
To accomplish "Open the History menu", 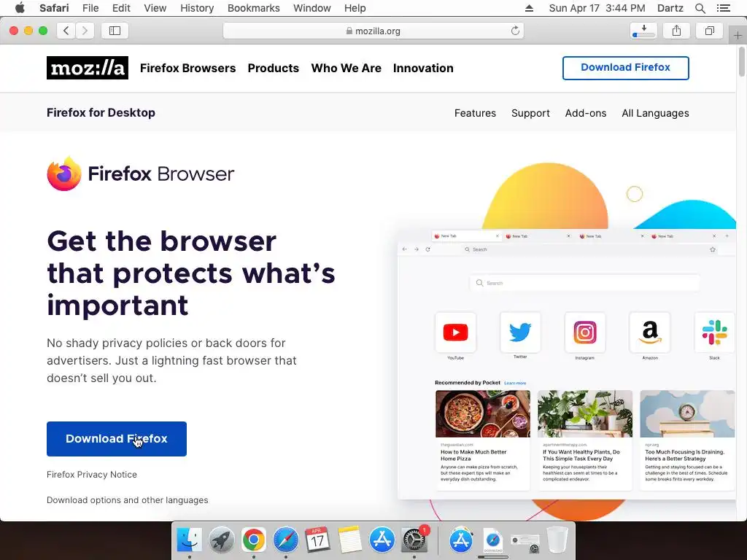I will [x=197, y=8].
